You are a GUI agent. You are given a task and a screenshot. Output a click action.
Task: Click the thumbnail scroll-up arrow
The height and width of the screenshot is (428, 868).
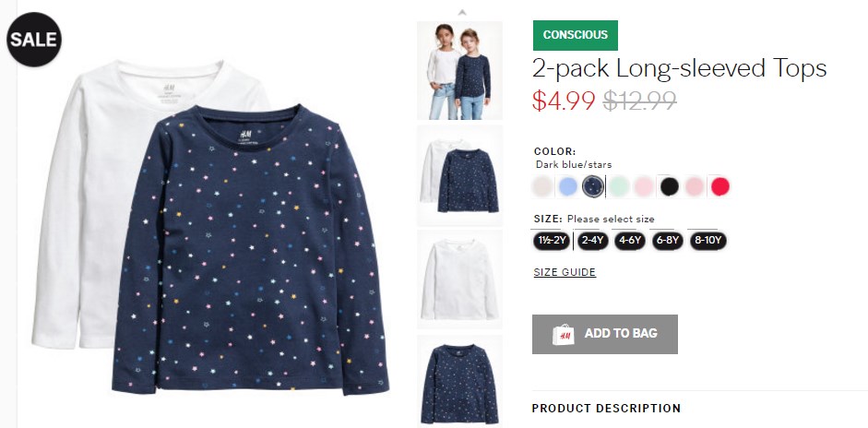tap(462, 12)
